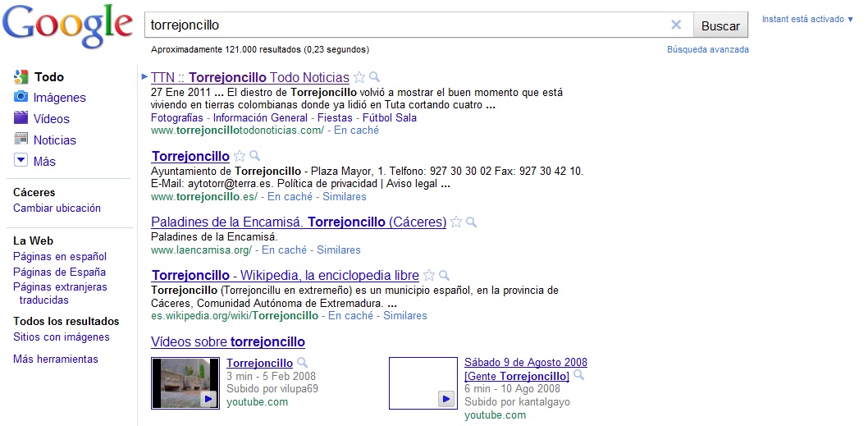Switch to Vídeos search type
Viewport: 868px width, 426px height.
click(x=52, y=119)
